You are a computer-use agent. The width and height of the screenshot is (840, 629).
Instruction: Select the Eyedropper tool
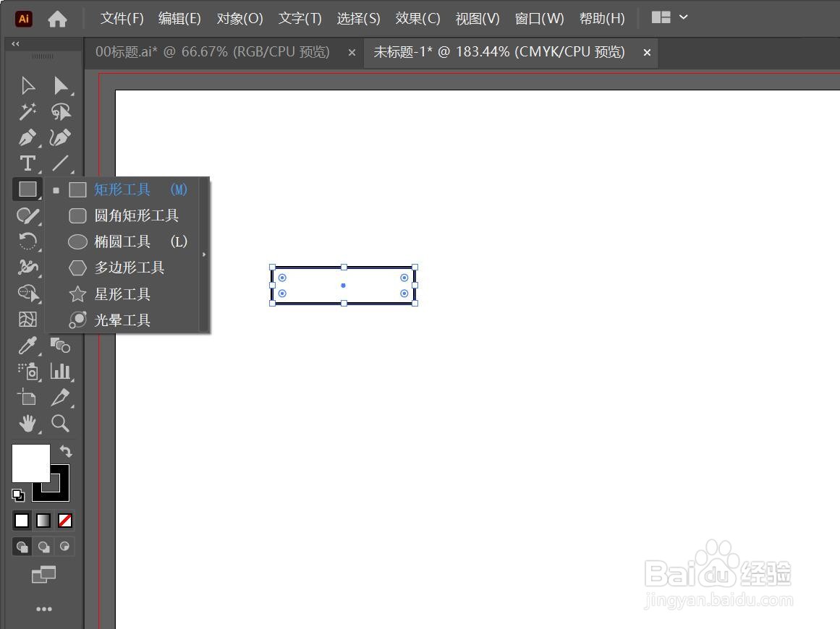click(28, 346)
